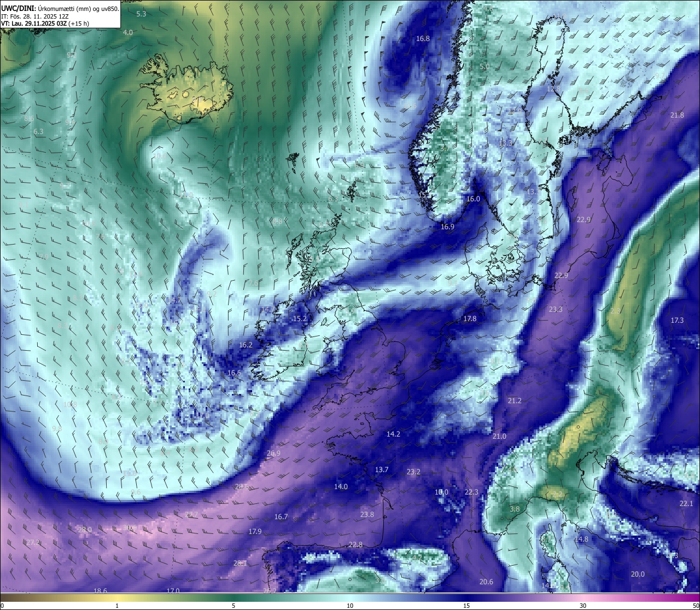700x610 pixels.
Task: Click the 16.0 value south of Norway
Action: point(472,199)
